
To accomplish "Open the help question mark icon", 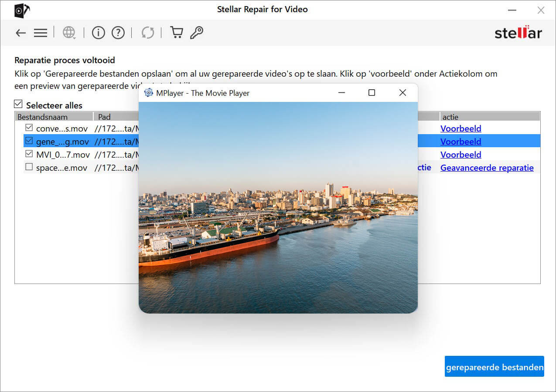I will point(118,33).
